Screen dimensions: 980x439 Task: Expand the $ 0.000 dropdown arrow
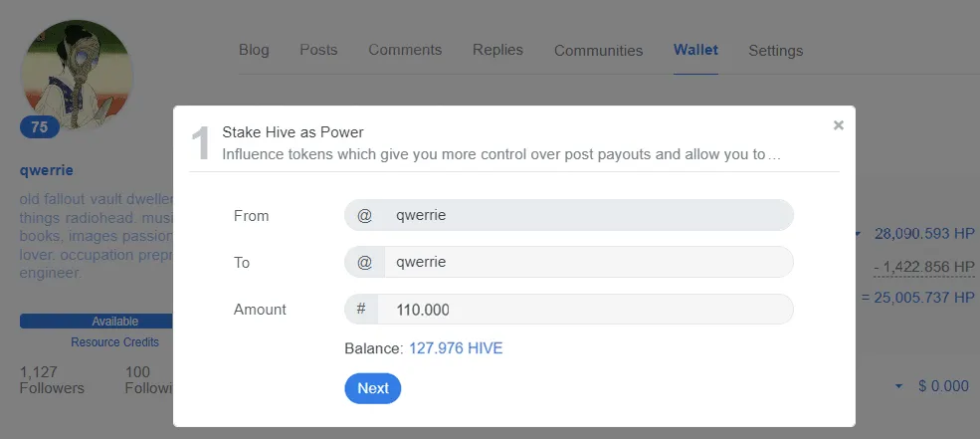click(898, 387)
